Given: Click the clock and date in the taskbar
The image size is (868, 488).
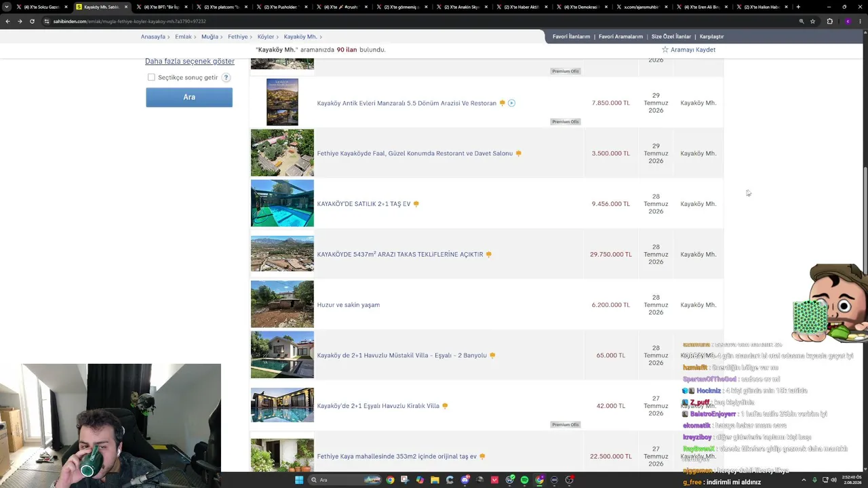Looking at the screenshot, I should [x=852, y=480].
